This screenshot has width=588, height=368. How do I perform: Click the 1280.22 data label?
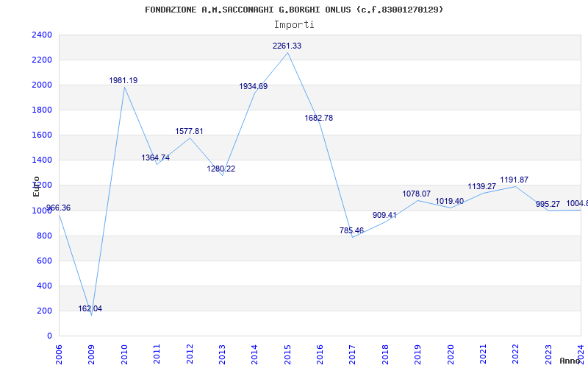221,169
